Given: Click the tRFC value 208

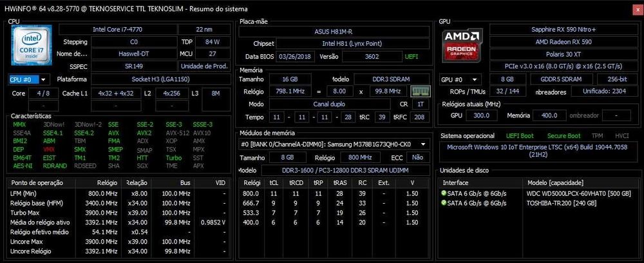Looking at the screenshot, I should pos(421,117).
